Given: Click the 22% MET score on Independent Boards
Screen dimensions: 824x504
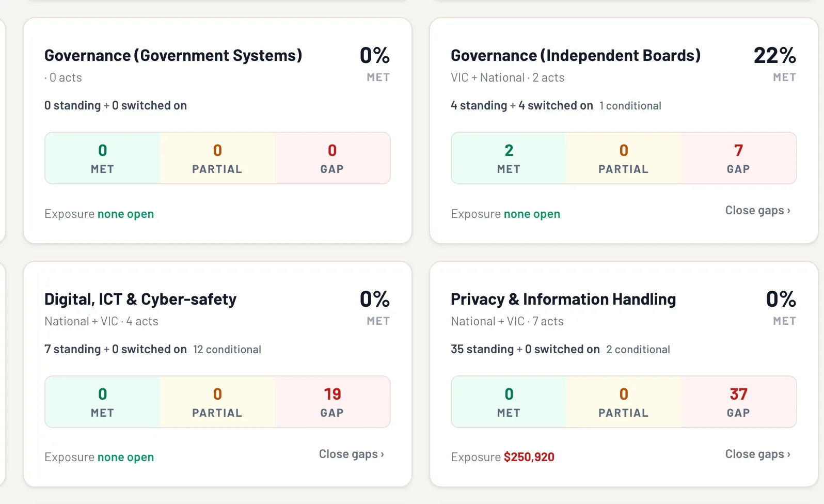Looking at the screenshot, I should (x=774, y=63).
